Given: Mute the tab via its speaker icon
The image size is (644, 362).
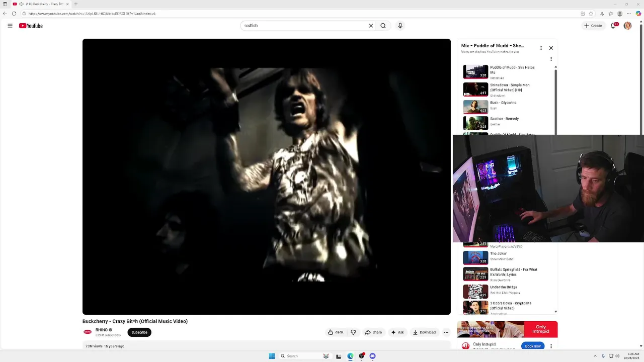Looking at the screenshot, I should click(x=21, y=4).
